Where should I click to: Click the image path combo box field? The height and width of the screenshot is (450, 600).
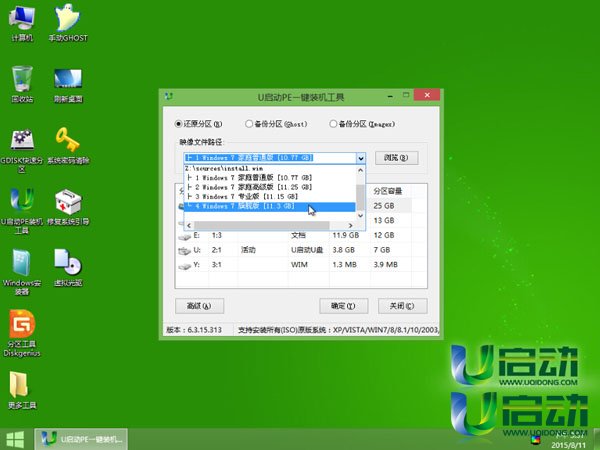click(270, 158)
